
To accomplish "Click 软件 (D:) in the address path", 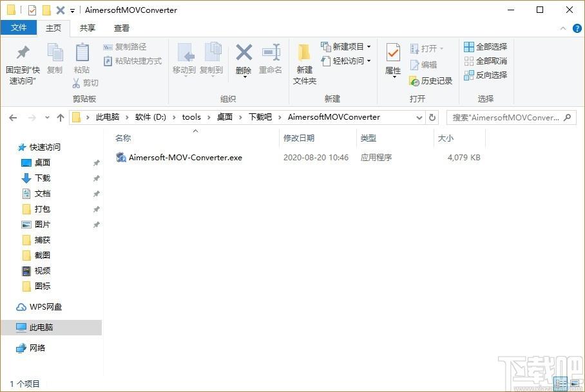I will tap(150, 117).
